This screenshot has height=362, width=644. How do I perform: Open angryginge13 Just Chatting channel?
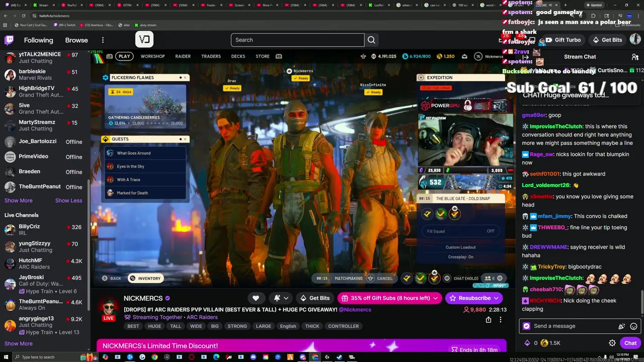point(44,325)
